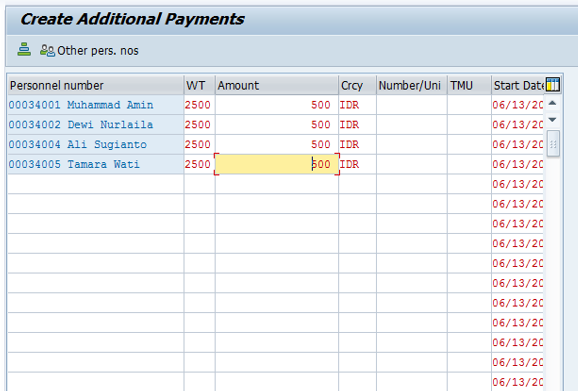Click TMU field for Muhammad Amin
578x391 pixels.
click(469, 105)
